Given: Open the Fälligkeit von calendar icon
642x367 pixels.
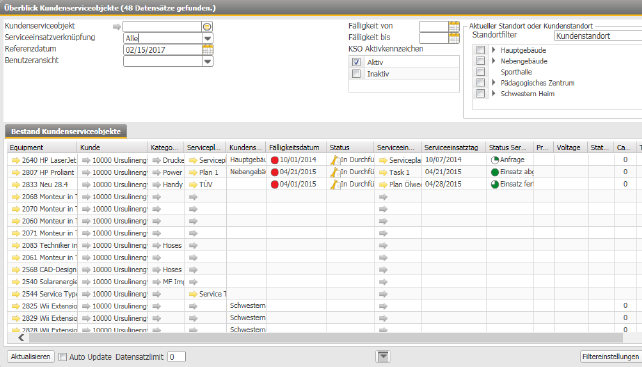Looking at the screenshot, I should click(x=454, y=27).
